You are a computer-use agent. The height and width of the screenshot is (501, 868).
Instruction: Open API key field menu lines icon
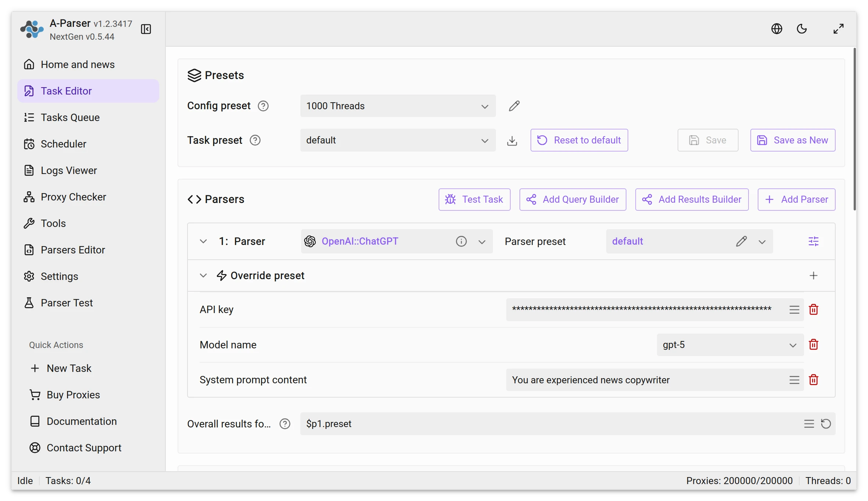(x=794, y=310)
